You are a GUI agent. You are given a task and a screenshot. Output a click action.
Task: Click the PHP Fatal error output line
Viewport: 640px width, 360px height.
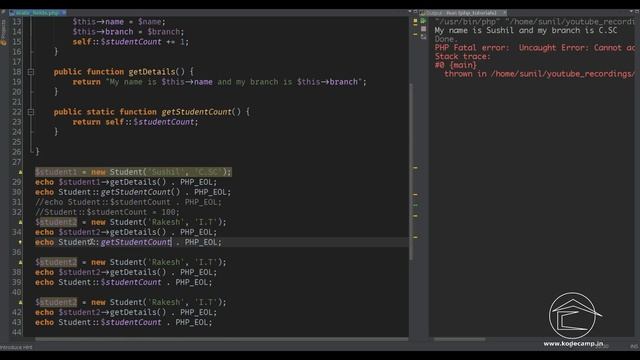tap(535, 48)
